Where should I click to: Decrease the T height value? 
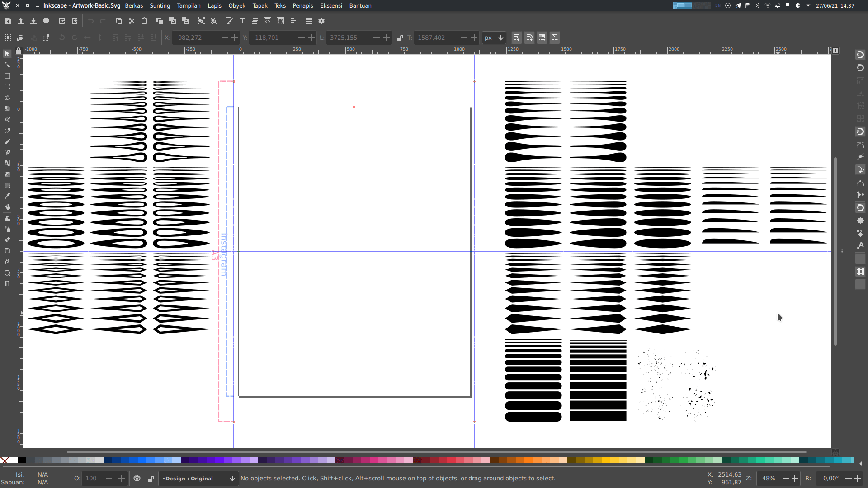coord(464,38)
